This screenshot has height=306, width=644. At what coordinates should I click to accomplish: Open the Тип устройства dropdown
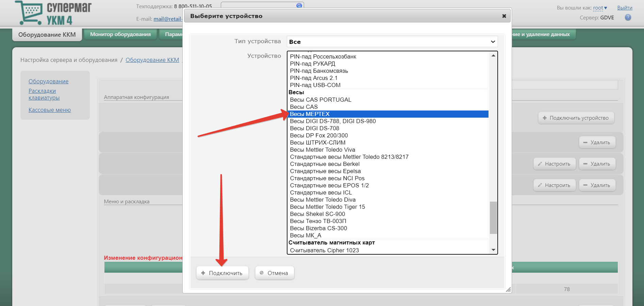392,41
